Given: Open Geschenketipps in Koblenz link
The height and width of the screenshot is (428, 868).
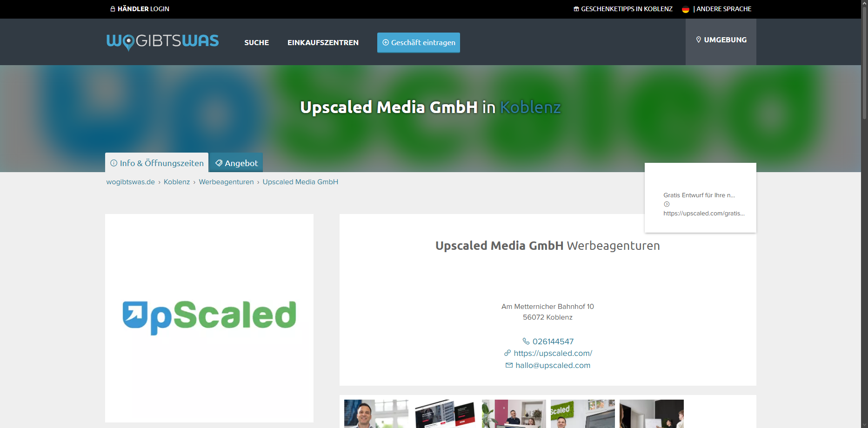Looking at the screenshot, I should click(x=623, y=9).
